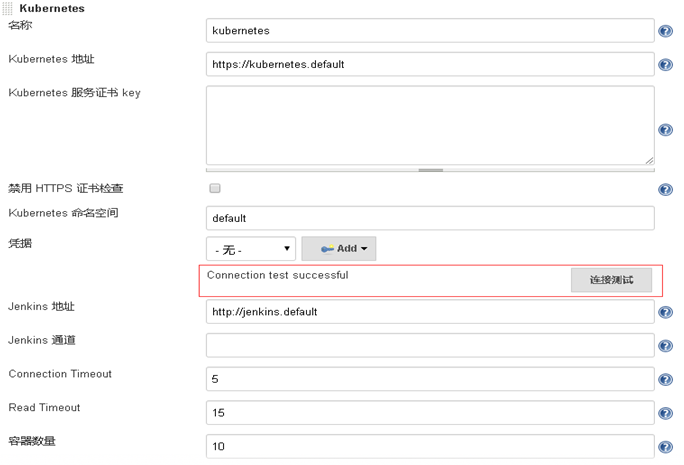Open help for Connection Timeout field

[x=665, y=380]
